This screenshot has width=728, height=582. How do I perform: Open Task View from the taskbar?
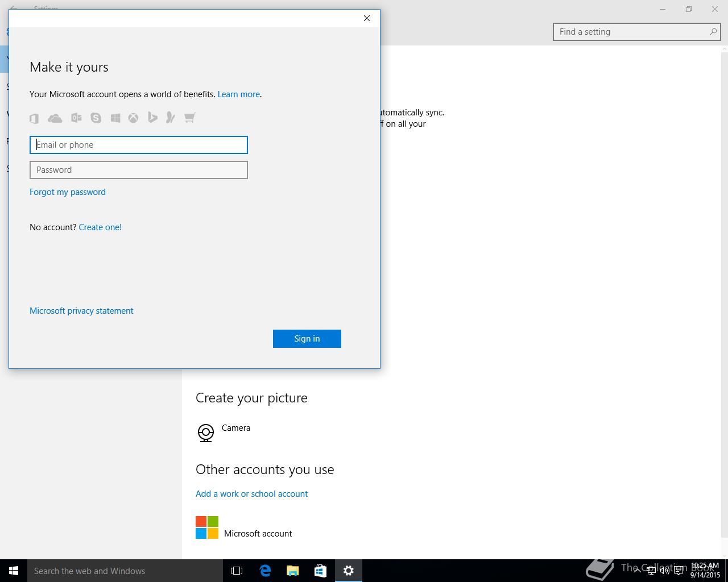point(237,571)
